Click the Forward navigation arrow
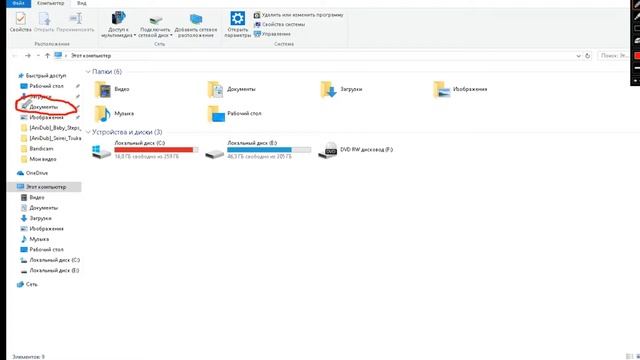The height and width of the screenshot is (360, 640). click(x=28, y=56)
